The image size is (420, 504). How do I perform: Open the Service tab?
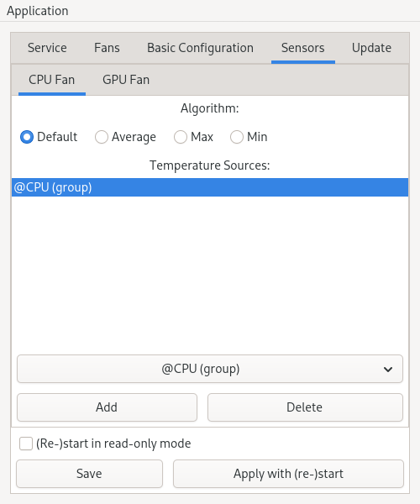(x=47, y=48)
